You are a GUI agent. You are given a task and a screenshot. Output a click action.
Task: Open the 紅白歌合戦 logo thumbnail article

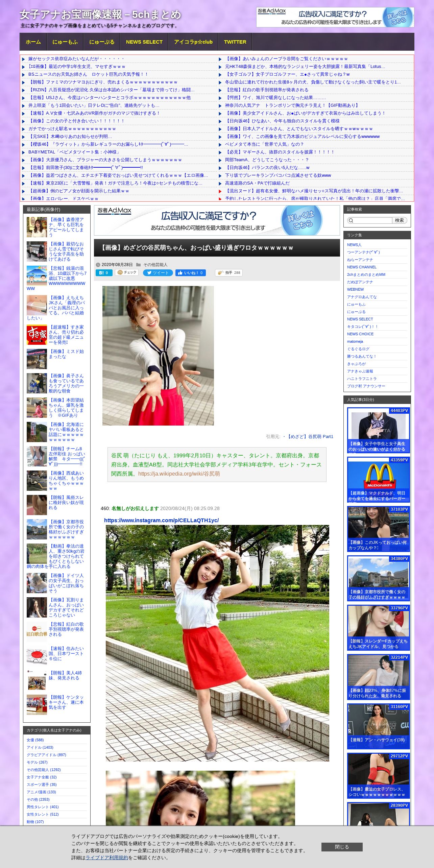tap(37, 632)
